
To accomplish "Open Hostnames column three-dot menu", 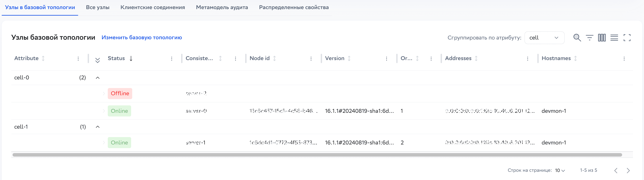I will pyautogui.click(x=624, y=58).
